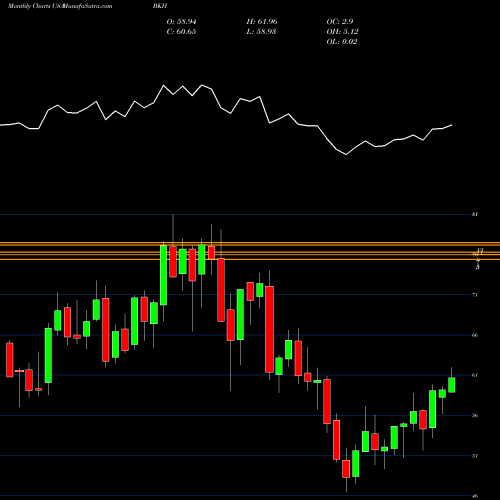Screen dimensions: 500x500
Task: Click the OH: 5.12 value
Action: pyautogui.click(x=342, y=31)
